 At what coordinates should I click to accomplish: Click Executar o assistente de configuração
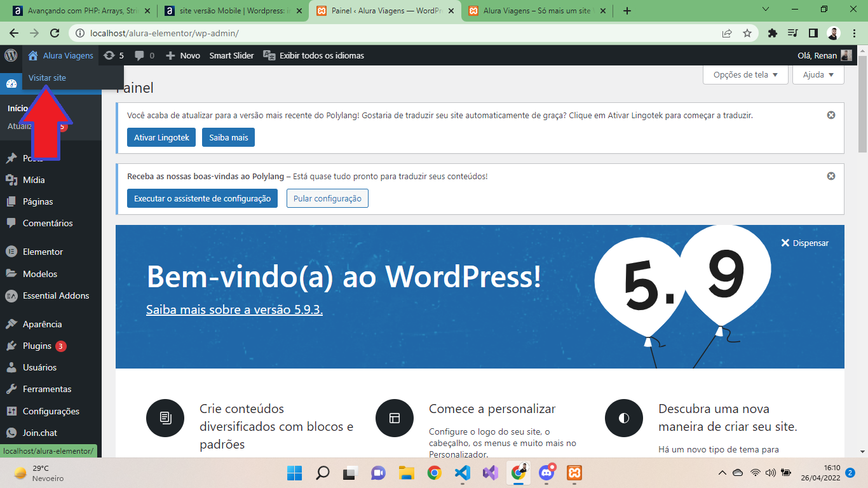(x=203, y=198)
